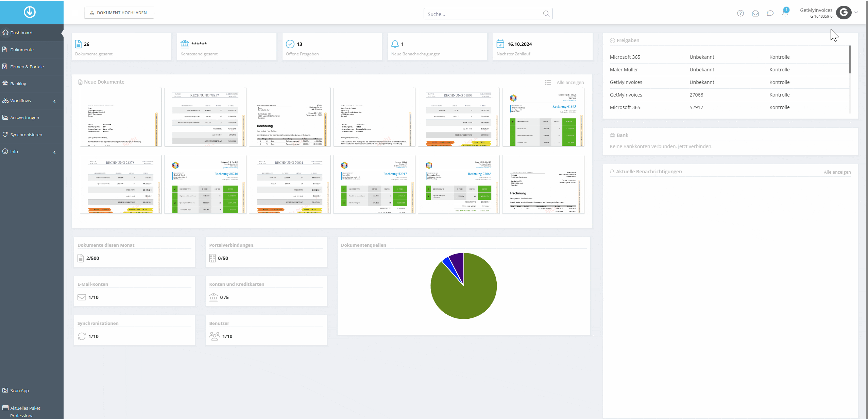Open the Auswertungen menu item
The image size is (868, 419).
pyautogui.click(x=32, y=118)
